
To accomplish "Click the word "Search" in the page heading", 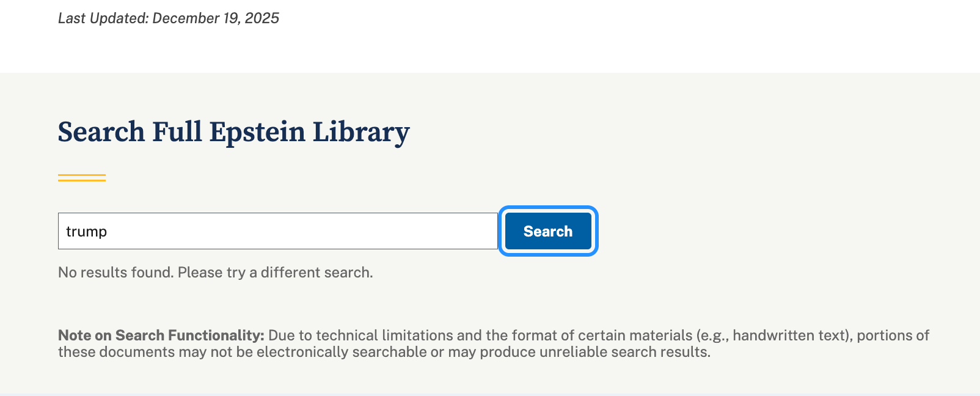I will point(101,132).
